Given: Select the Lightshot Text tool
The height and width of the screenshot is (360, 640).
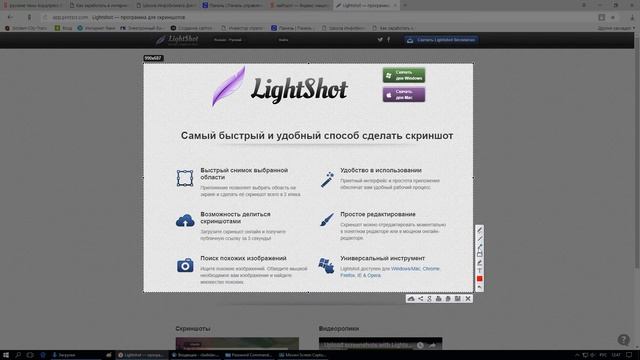Looking at the screenshot, I should tap(480, 271).
